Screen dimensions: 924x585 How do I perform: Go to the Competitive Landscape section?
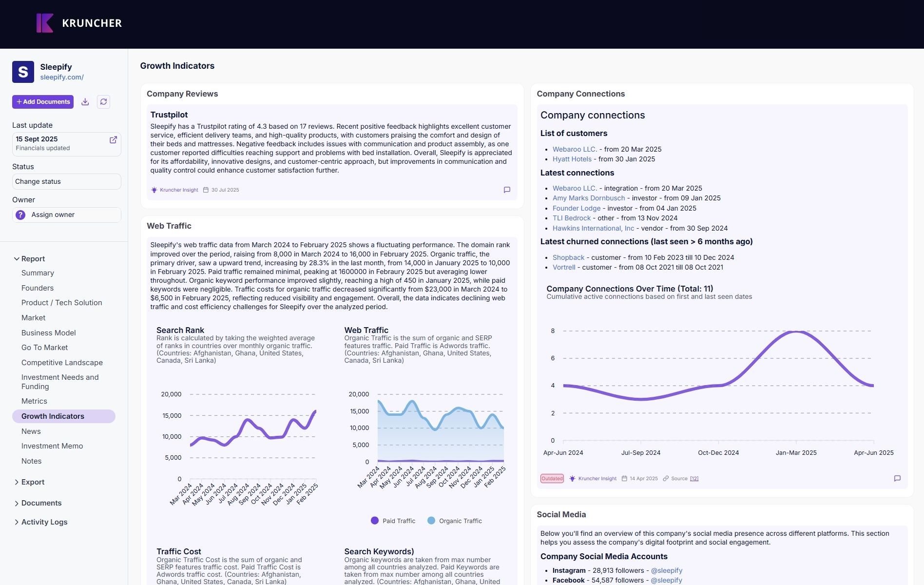coord(62,363)
